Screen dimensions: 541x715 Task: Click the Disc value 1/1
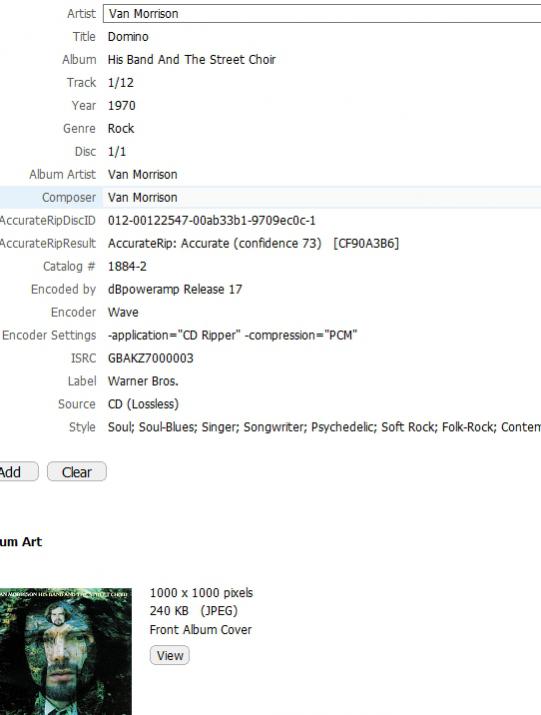click(117, 151)
